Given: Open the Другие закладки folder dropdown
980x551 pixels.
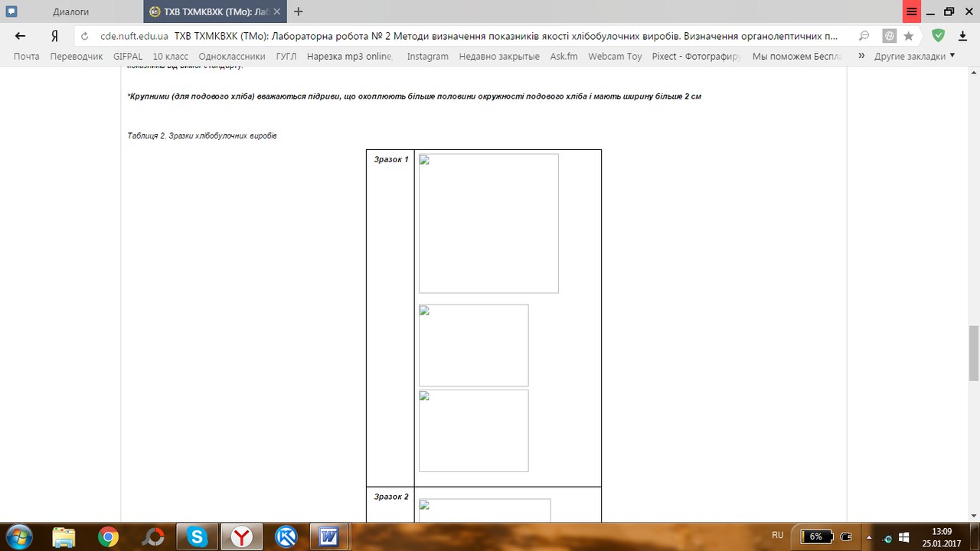Looking at the screenshot, I should 915,56.
